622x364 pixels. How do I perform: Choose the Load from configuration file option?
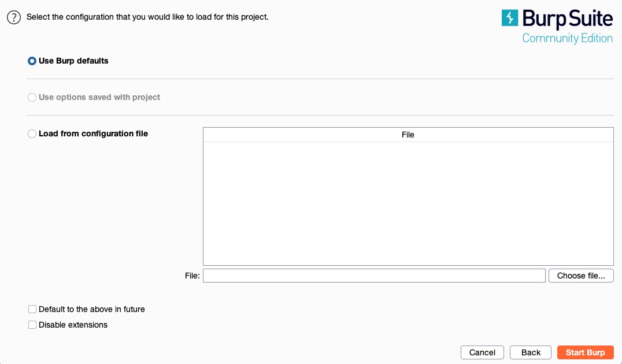32,133
